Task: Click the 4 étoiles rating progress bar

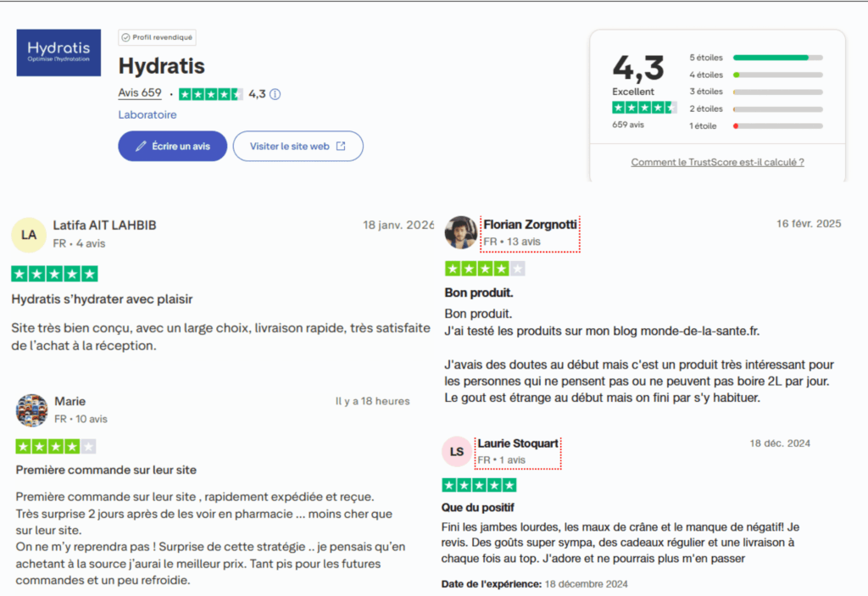Action: pos(776,75)
